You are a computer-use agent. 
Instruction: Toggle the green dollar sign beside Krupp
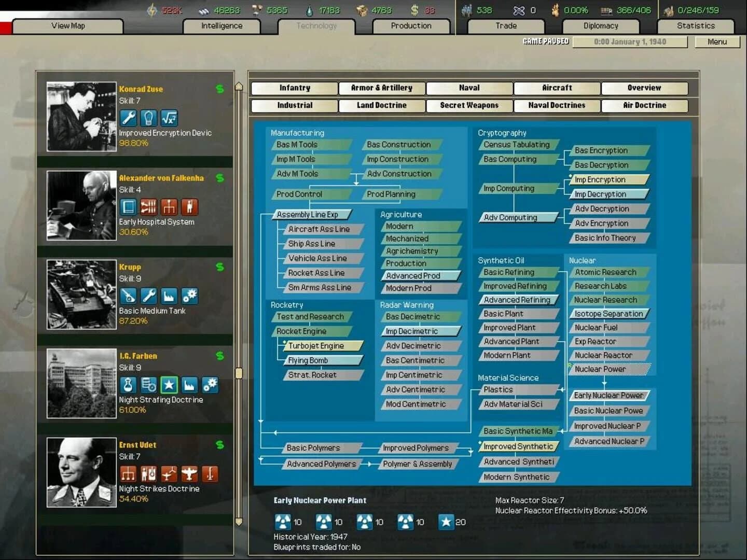click(220, 267)
